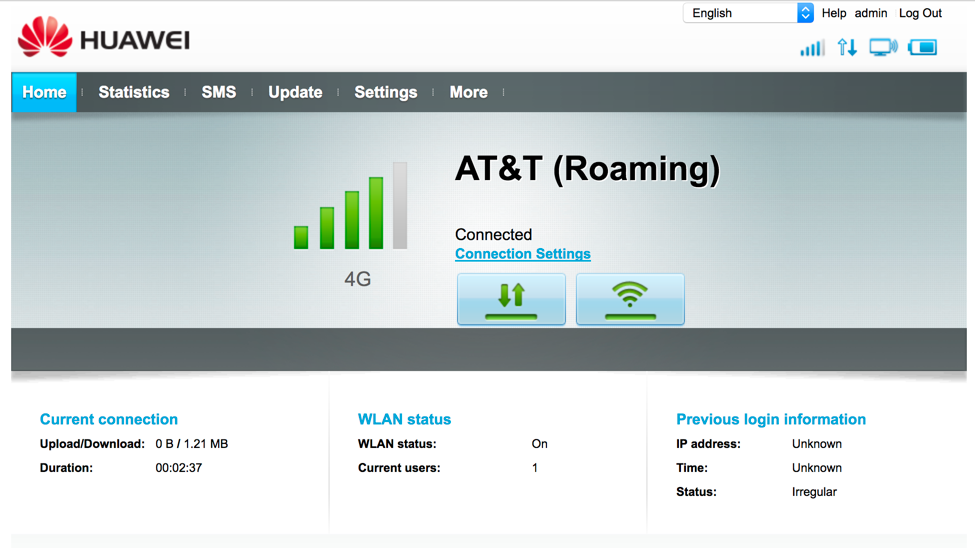
Task: Click the Connected status text
Action: (494, 235)
